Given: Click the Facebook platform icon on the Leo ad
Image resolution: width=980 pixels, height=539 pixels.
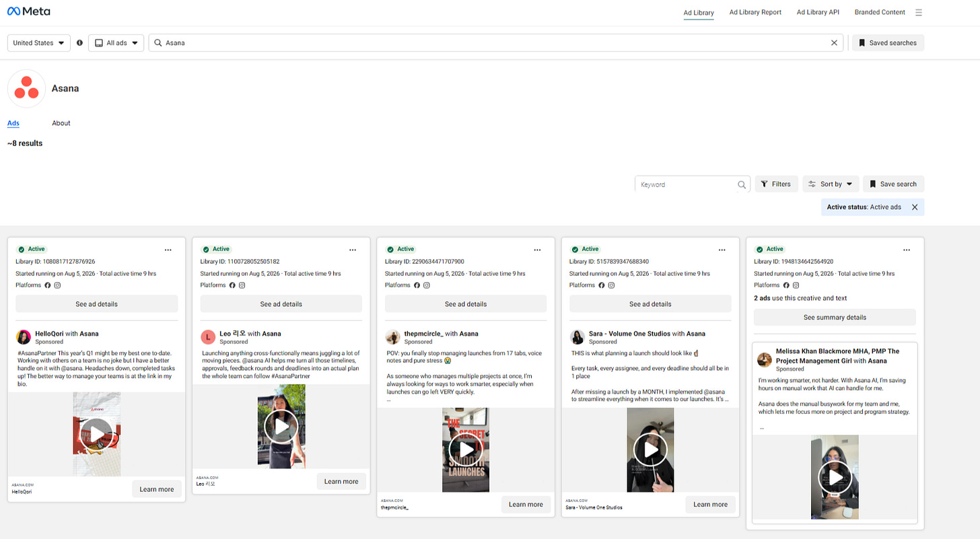Looking at the screenshot, I should [x=232, y=285].
